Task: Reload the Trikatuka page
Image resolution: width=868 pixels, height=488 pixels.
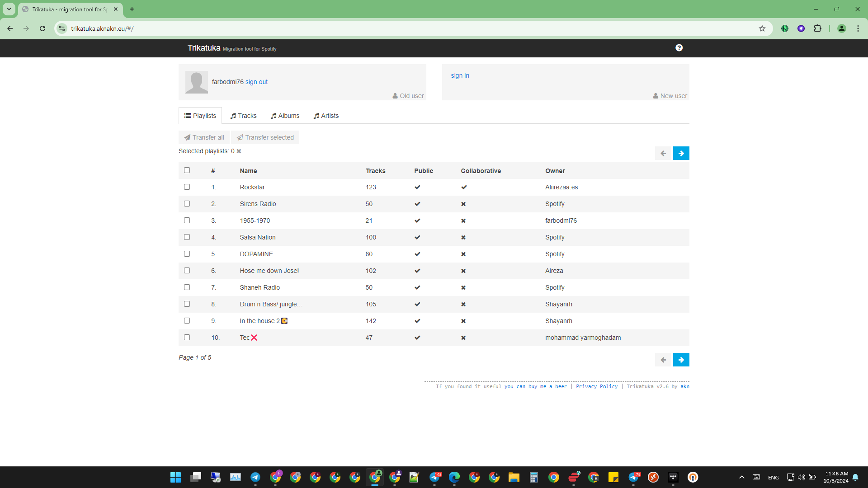Action: point(42,28)
